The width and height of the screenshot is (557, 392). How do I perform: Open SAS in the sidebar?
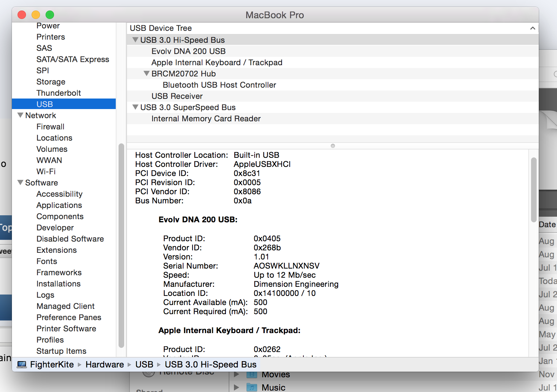44,48
